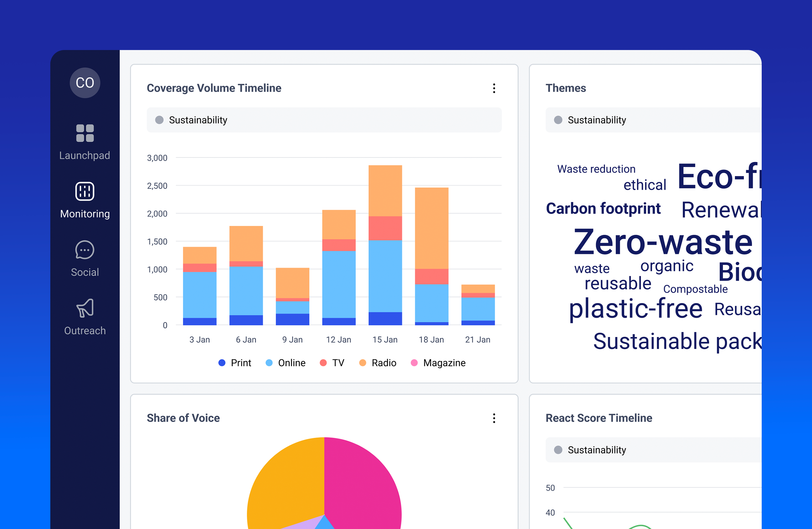Toggle Online series in chart legend
Screen dimensions: 812x529
286,363
